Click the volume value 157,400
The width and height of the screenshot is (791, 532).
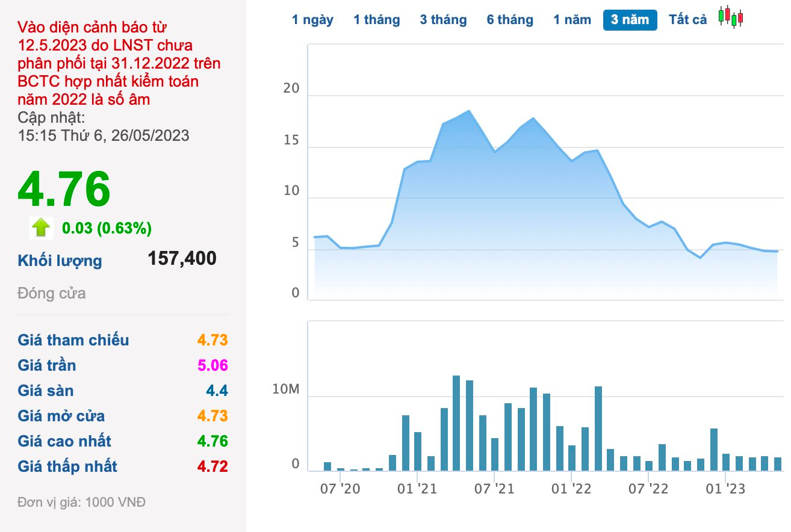pos(182,259)
